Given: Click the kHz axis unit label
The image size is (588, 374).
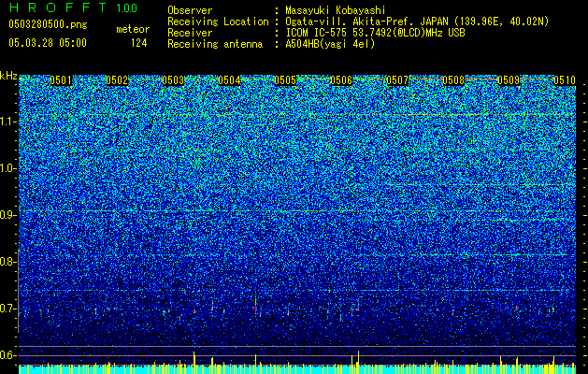Looking at the screenshot, I should [x=8, y=76].
